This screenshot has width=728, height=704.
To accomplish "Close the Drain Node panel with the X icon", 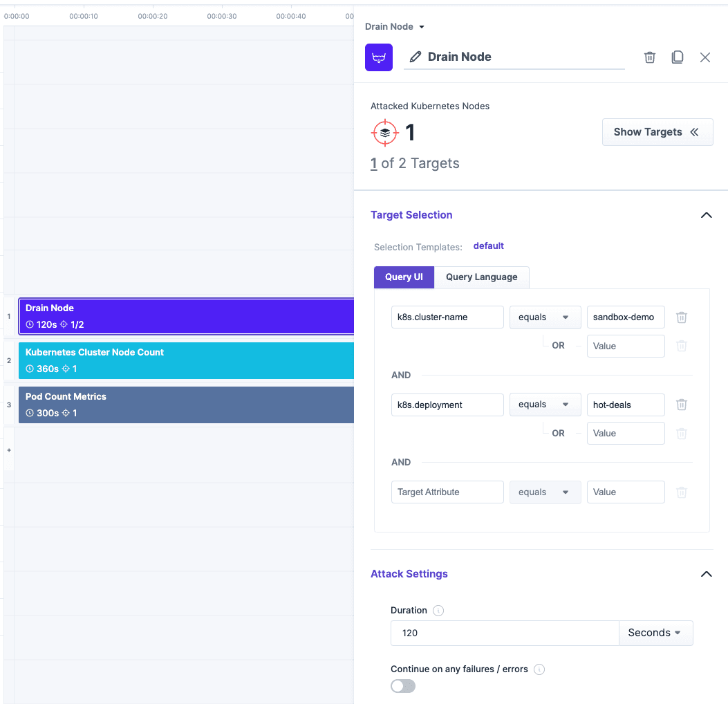I will point(704,57).
